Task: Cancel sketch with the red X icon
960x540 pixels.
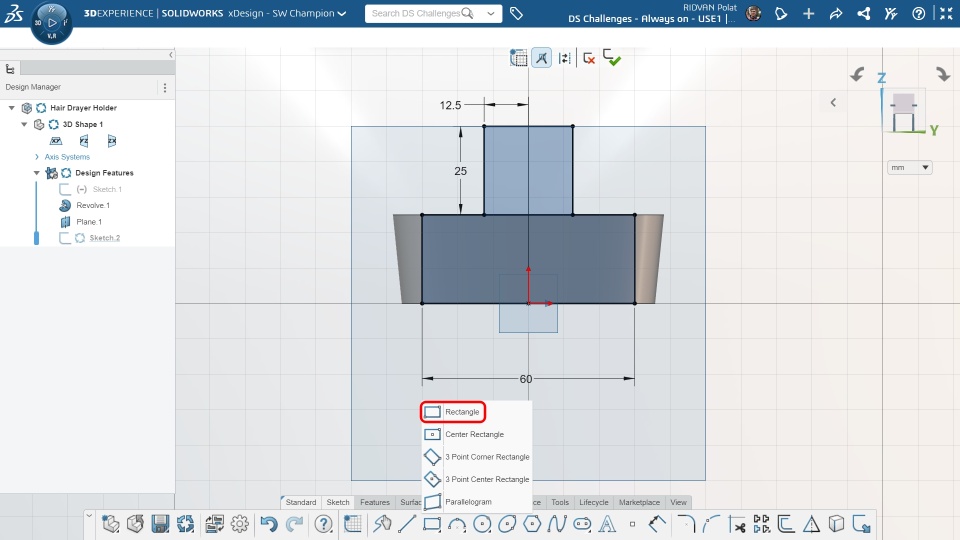Action: (x=589, y=58)
